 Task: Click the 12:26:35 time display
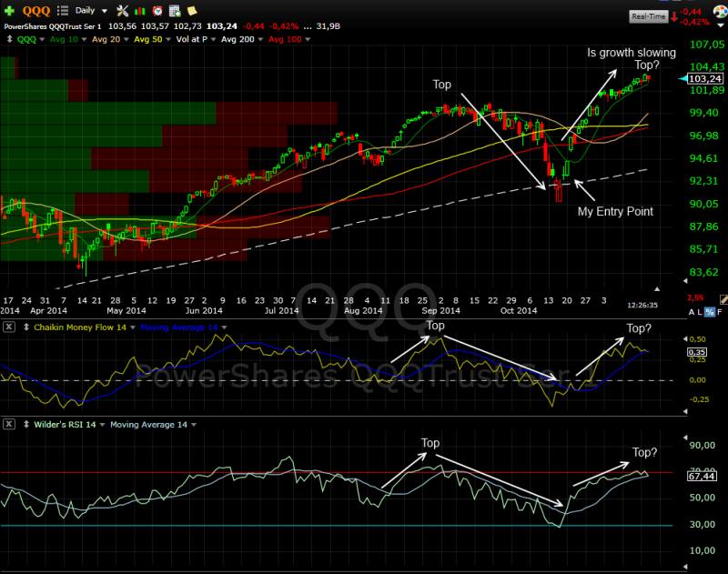click(642, 305)
